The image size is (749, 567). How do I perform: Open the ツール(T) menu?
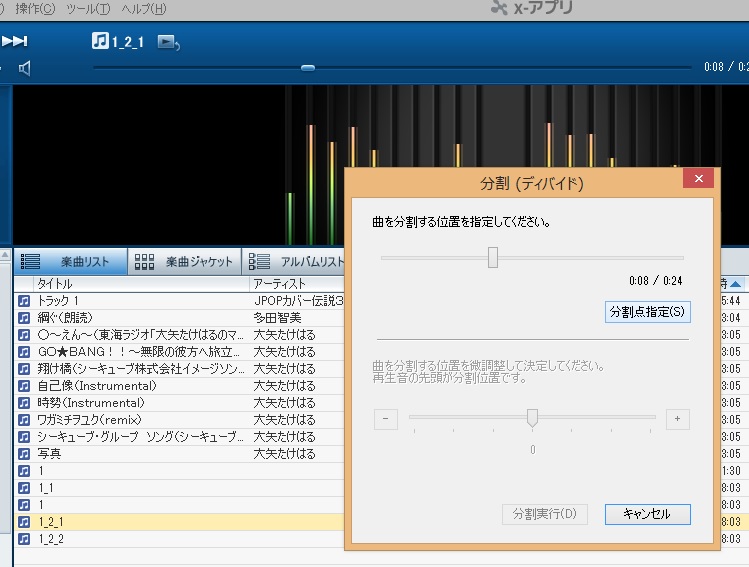click(88, 9)
